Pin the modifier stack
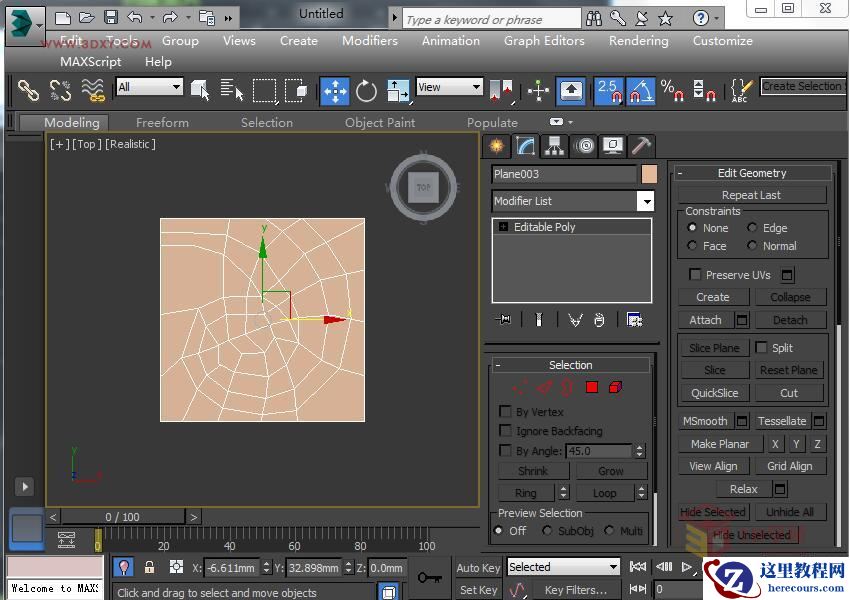850x600 pixels. [504, 319]
